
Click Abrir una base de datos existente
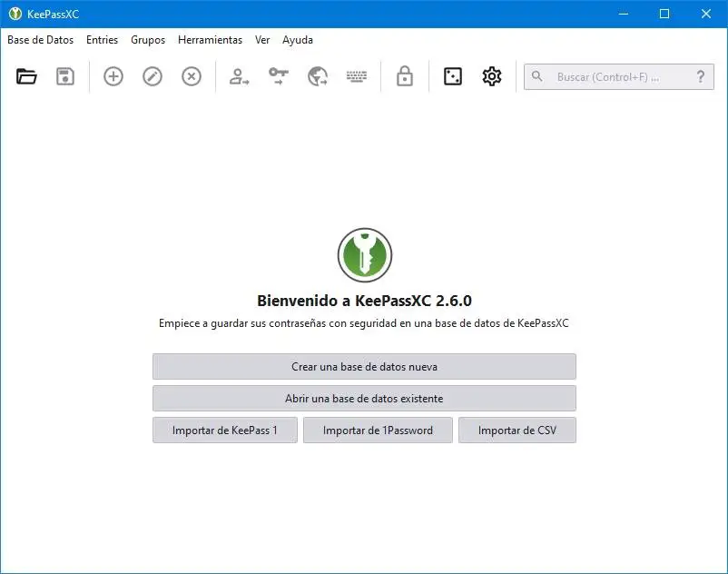(x=364, y=398)
